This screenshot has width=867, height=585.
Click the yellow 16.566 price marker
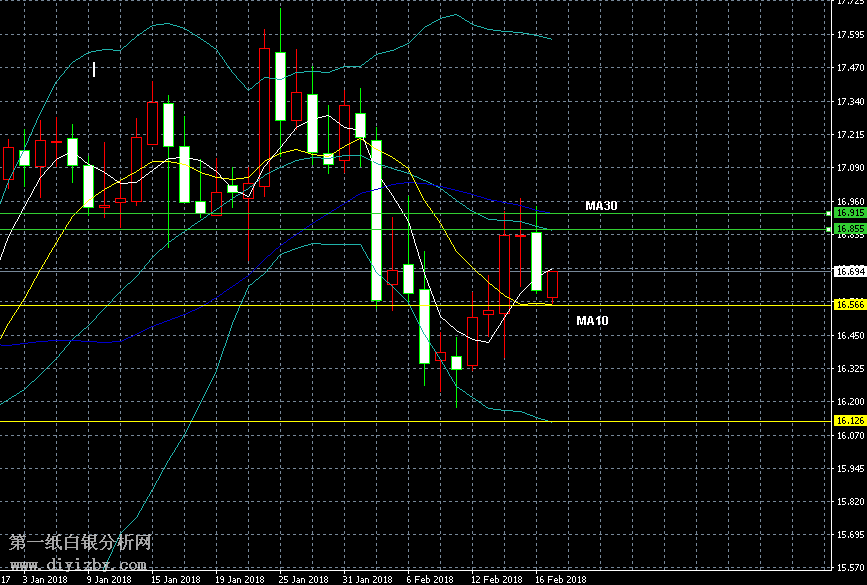pyautogui.click(x=850, y=304)
